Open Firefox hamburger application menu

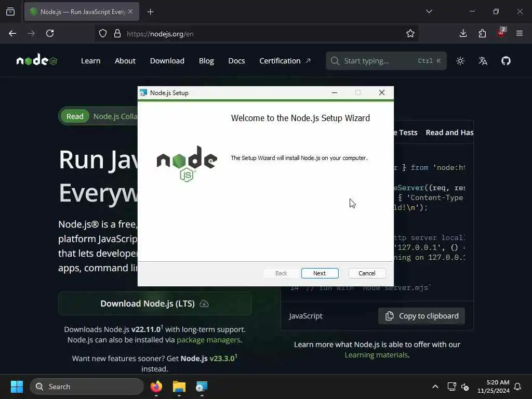520,33
